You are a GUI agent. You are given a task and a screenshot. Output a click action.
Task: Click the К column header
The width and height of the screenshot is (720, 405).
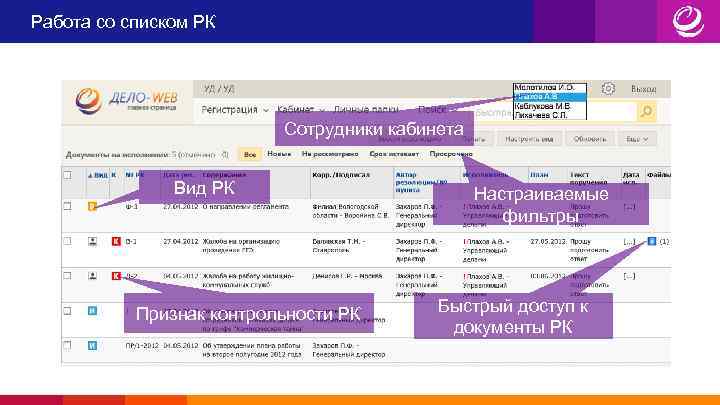pyautogui.click(x=114, y=175)
